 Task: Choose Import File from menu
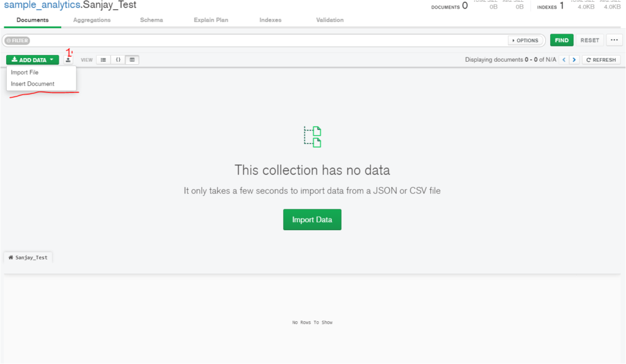(24, 72)
